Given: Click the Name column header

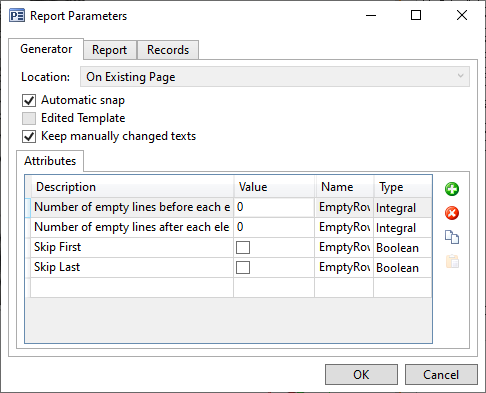Looking at the screenshot, I should [x=344, y=187].
